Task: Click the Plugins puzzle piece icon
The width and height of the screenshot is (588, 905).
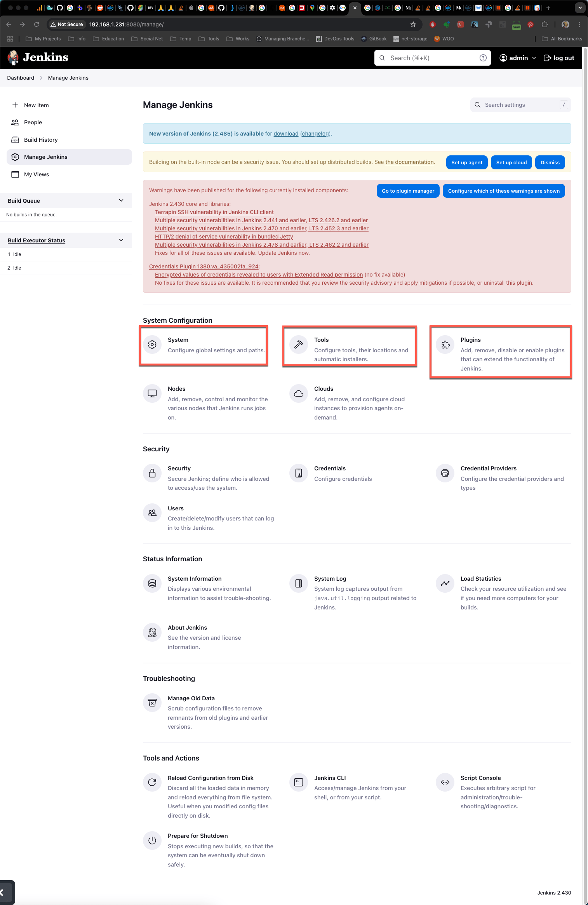Action: (x=445, y=345)
